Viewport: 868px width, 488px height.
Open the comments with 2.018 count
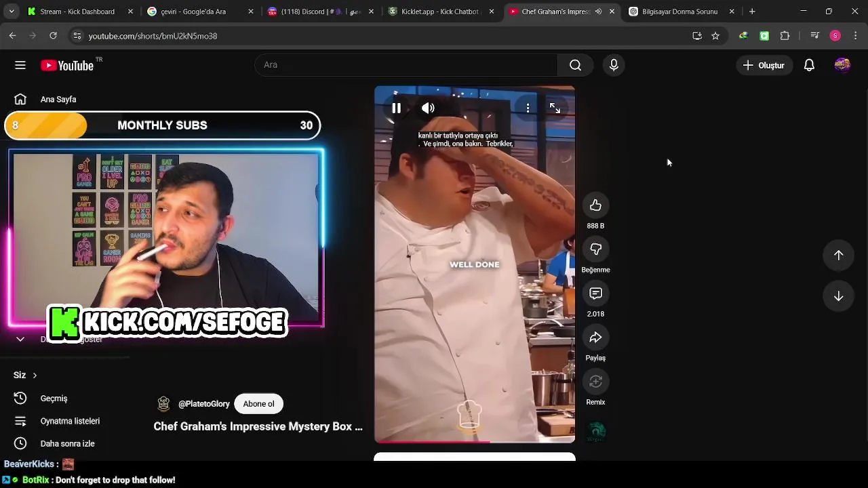(595, 293)
